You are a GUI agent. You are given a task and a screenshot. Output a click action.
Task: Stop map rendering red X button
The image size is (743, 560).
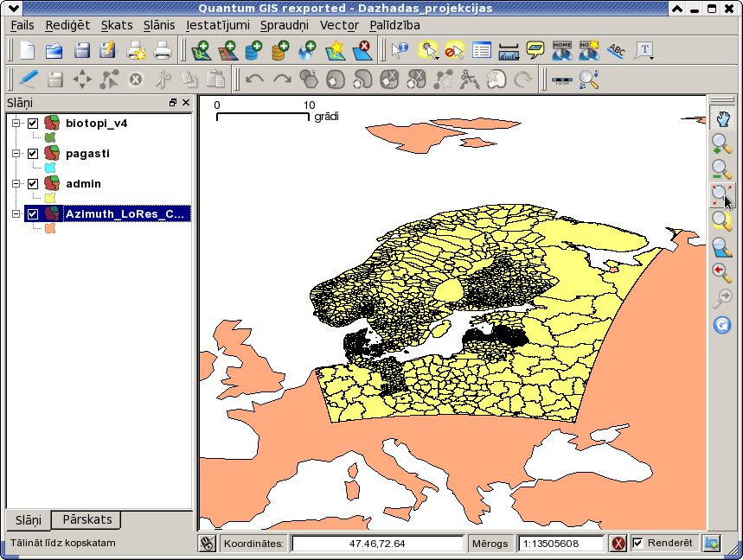coord(618,544)
